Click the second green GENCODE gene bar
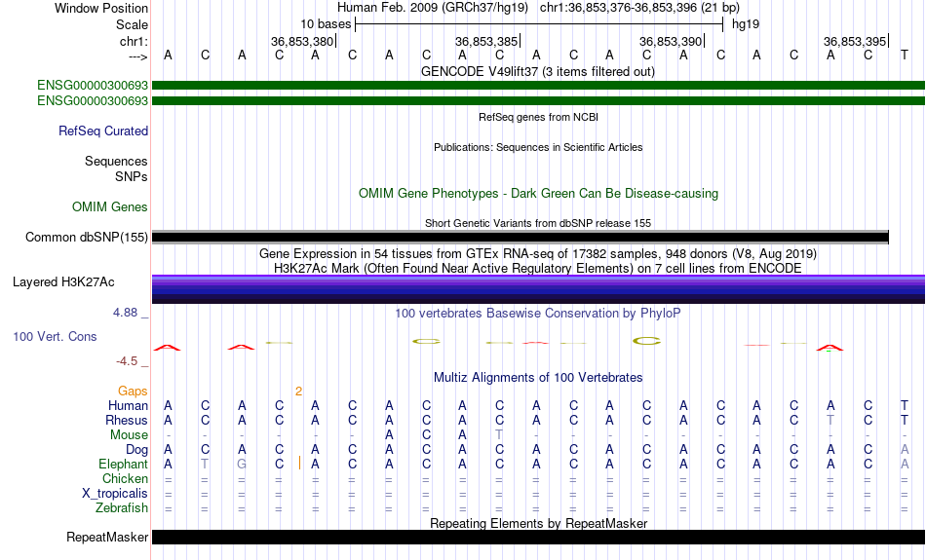Screen dimensions: 926x560 click(538, 101)
